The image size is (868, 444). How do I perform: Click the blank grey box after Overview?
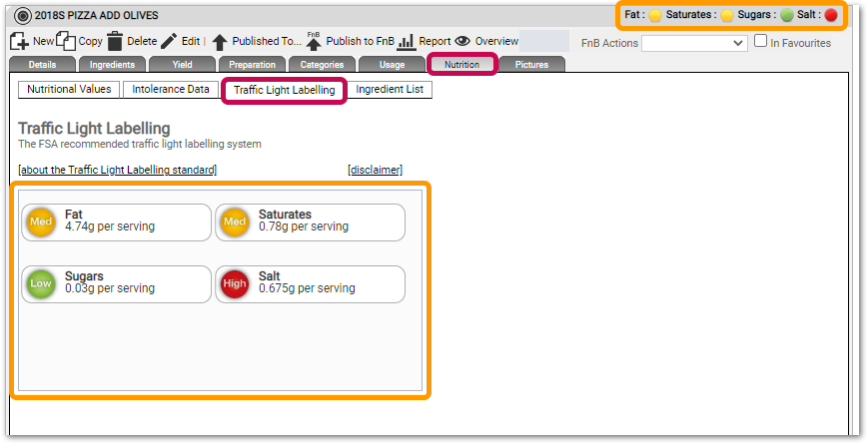(x=544, y=42)
